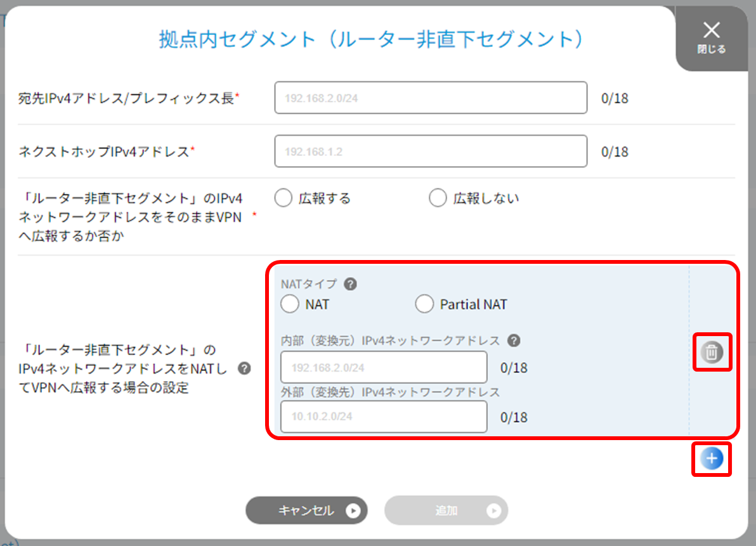Image resolution: width=756 pixels, height=546 pixels.
Task: Click the label ネクストホップIPv4アドレス
Action: (x=103, y=152)
